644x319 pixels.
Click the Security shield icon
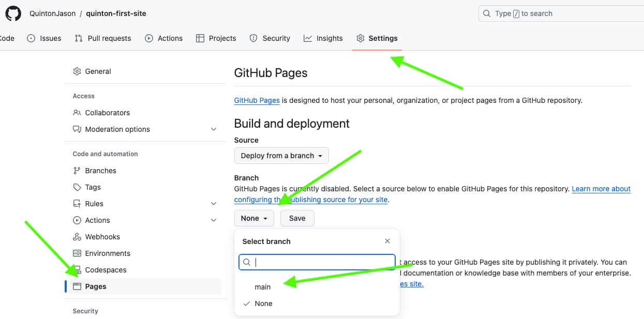(x=253, y=38)
